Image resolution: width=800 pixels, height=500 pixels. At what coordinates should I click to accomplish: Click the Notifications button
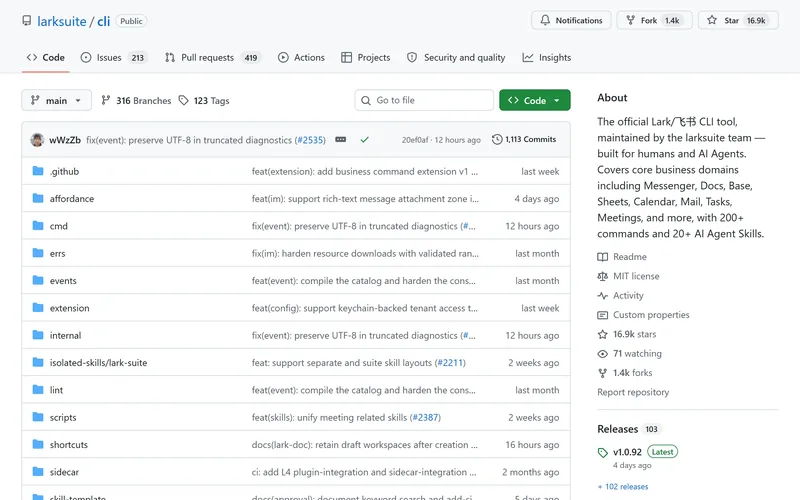(571, 20)
